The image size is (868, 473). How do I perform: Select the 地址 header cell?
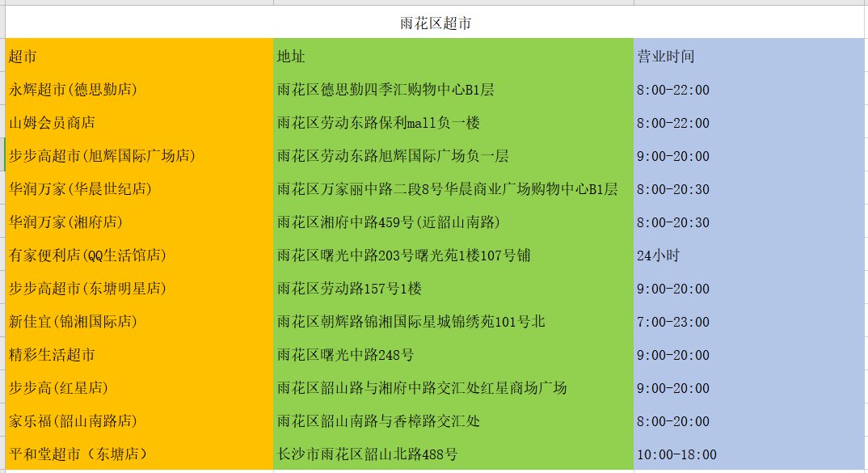pos(453,56)
